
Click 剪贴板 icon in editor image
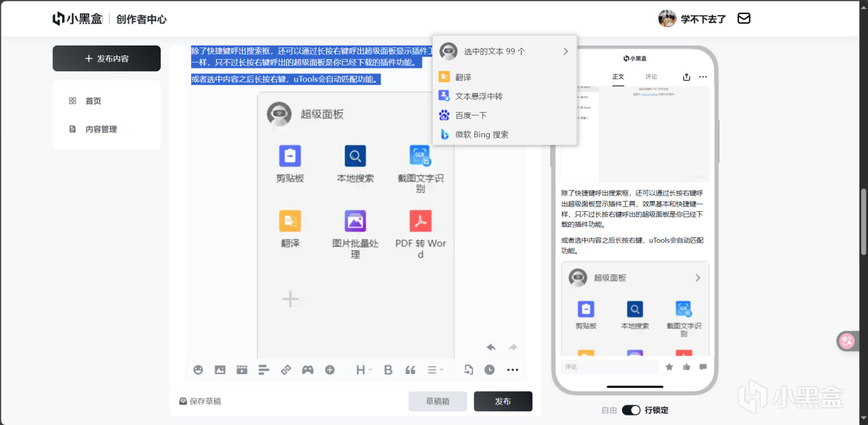(x=290, y=156)
